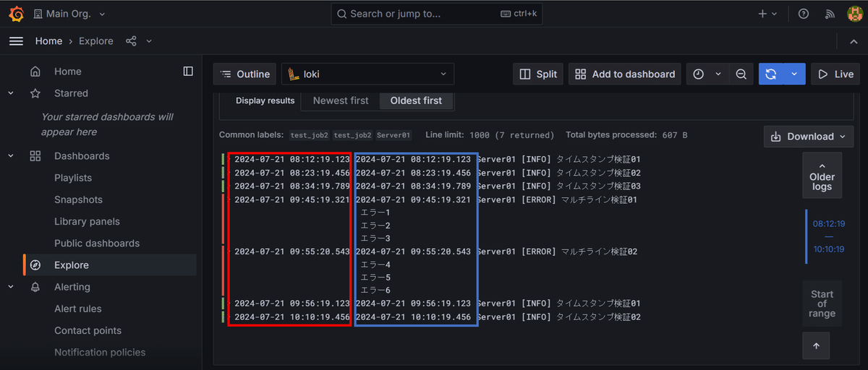Select Oldest first display order
This screenshot has width=868, height=370.
(416, 100)
